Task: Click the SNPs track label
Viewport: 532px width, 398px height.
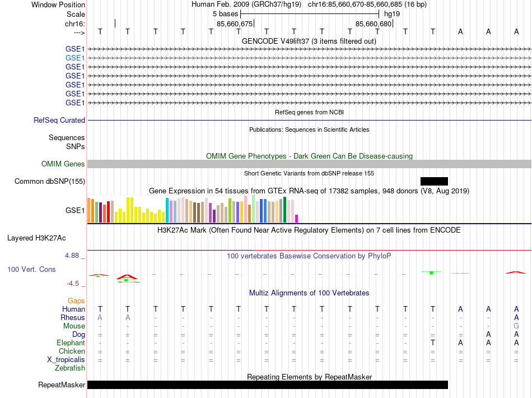Action: point(76,146)
